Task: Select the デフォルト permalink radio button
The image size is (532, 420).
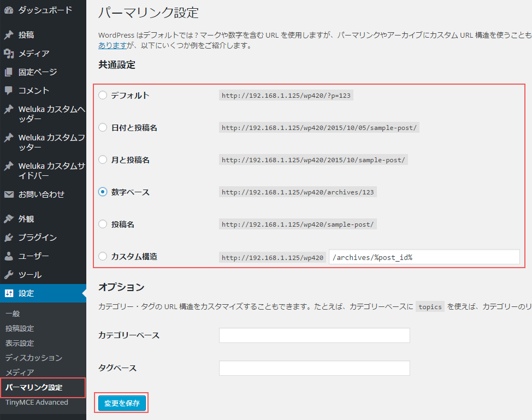Action: 103,96
